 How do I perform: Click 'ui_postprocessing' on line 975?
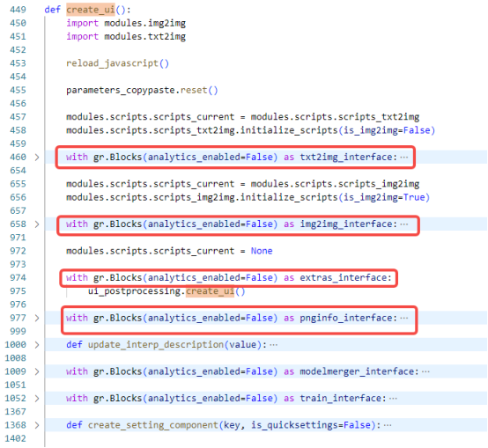[x=134, y=291]
